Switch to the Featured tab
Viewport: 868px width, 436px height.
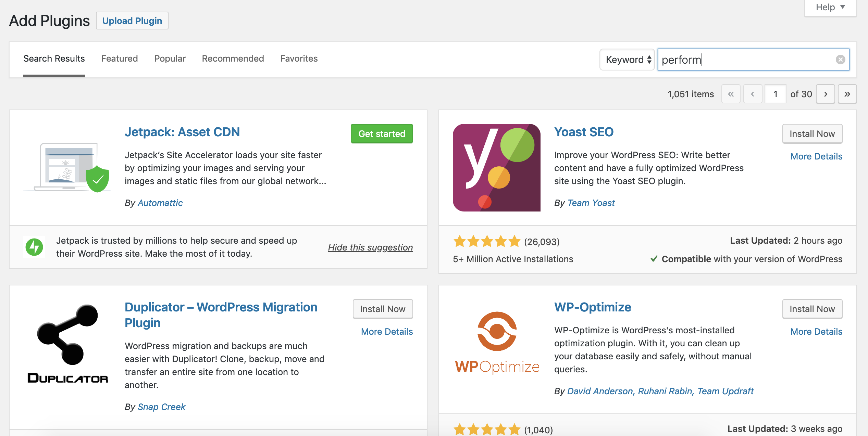(119, 59)
